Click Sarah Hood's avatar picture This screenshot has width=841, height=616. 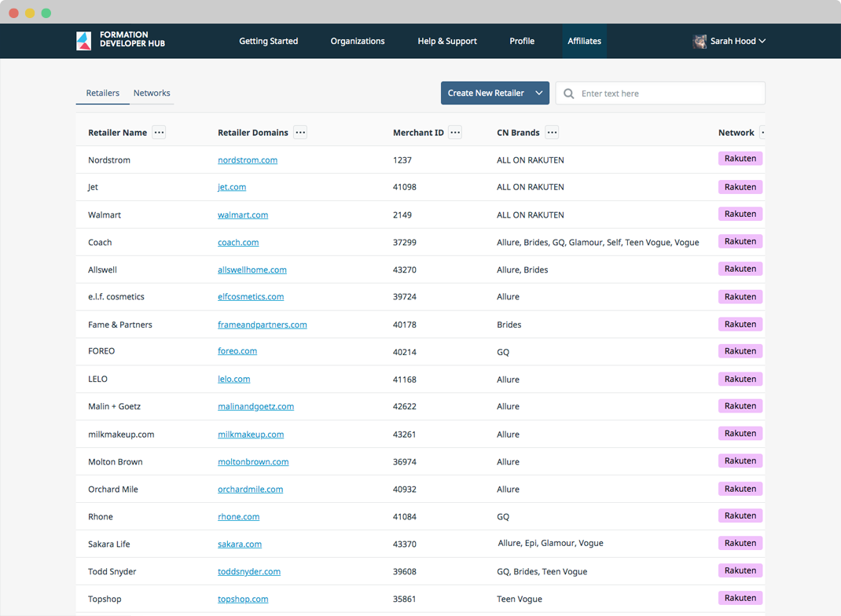coord(700,42)
